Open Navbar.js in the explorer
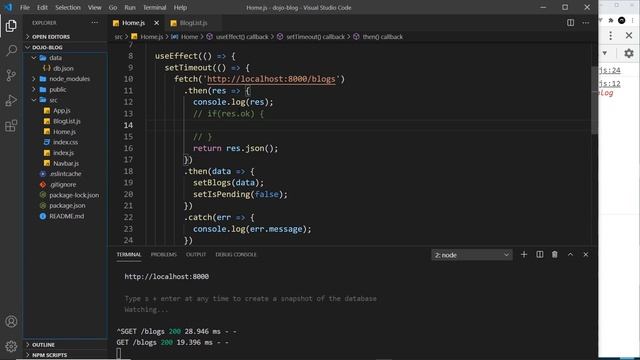The width and height of the screenshot is (640, 360). (x=66, y=163)
